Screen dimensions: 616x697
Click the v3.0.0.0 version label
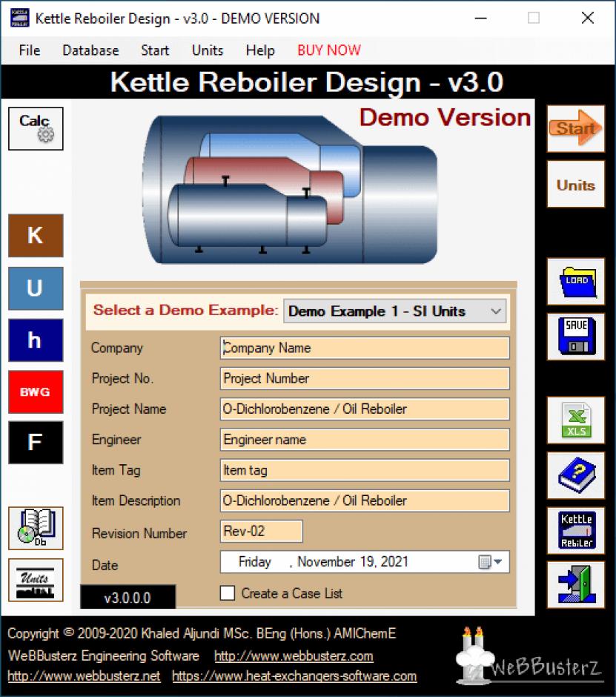coord(127,598)
